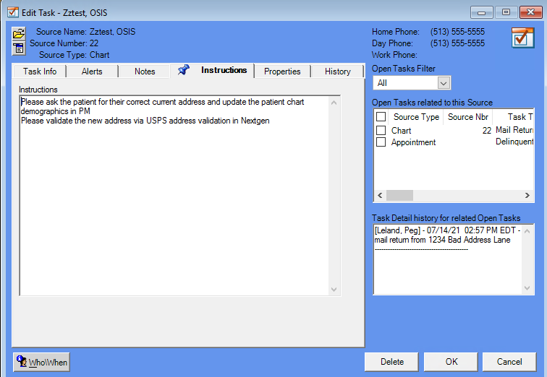Image resolution: width=547 pixels, height=377 pixels.
Task: Open the Who\When button
Action: click(x=42, y=362)
